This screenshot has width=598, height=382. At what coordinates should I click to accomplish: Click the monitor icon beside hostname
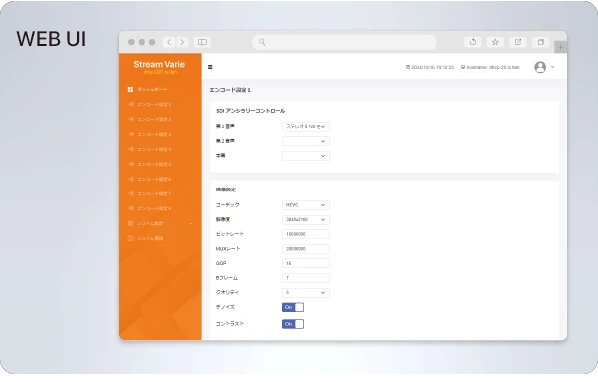463,67
